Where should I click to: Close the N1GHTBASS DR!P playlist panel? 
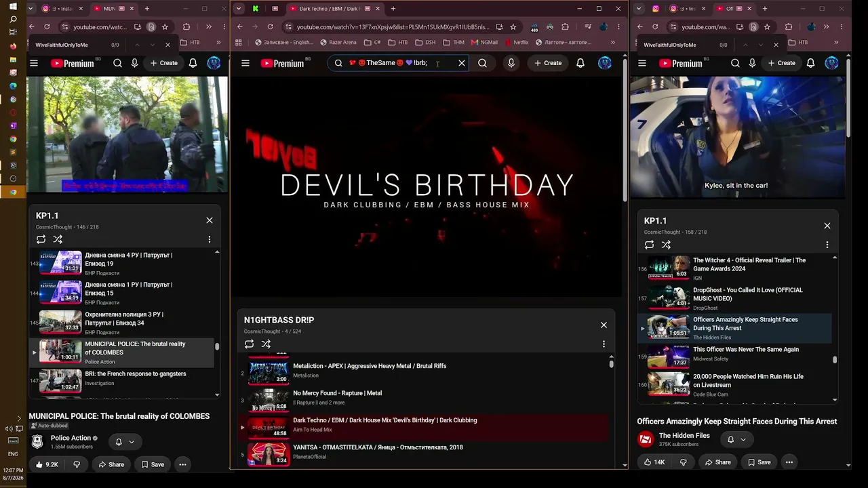pyautogui.click(x=604, y=325)
